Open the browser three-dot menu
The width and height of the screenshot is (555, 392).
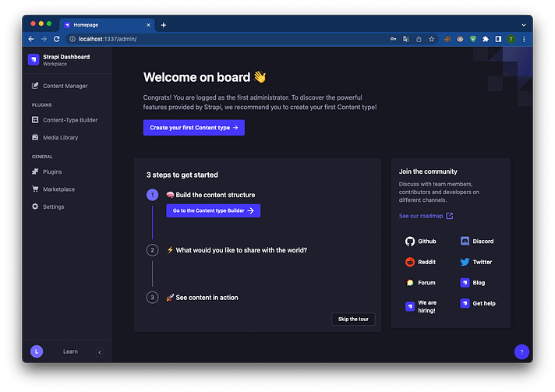coord(524,39)
